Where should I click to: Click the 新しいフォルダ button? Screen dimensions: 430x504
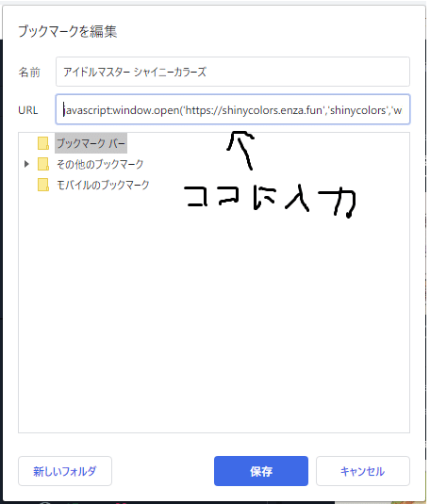coord(65,471)
